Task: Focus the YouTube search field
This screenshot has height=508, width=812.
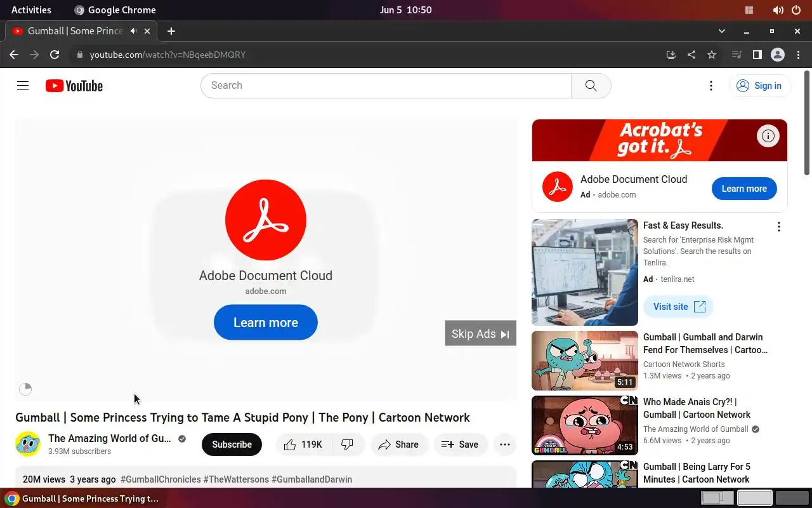Action: click(386, 86)
